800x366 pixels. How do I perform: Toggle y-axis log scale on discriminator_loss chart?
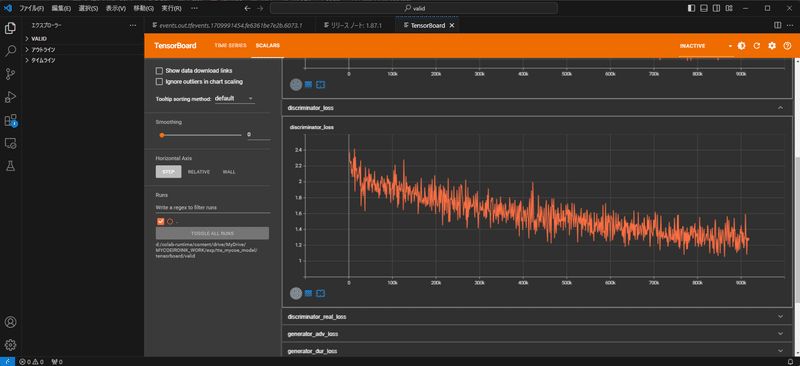click(308, 294)
